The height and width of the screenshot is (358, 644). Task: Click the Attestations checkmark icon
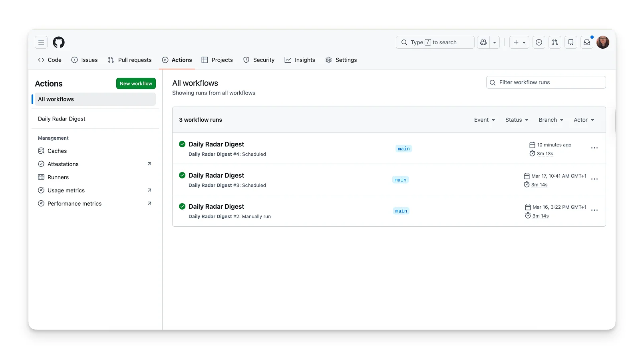(41, 164)
